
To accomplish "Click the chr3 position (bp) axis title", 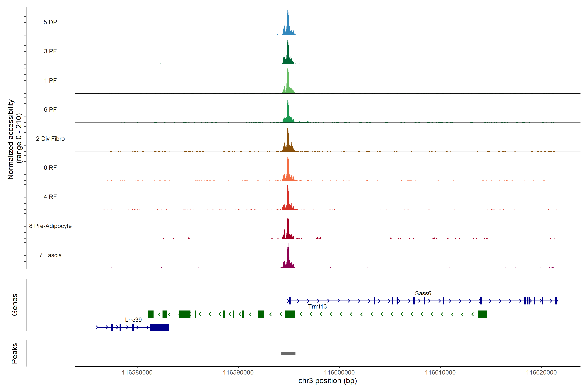I will click(327, 381).
